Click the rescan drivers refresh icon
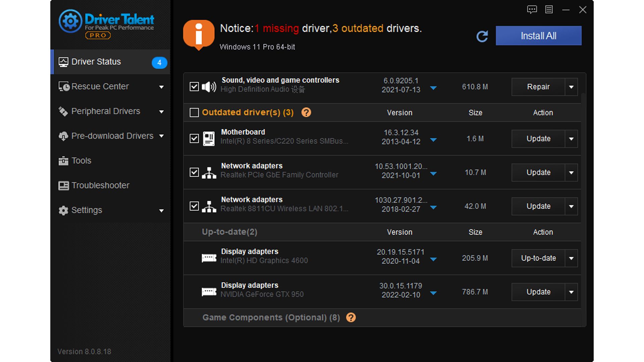Viewport: 644px width, 362px height. tap(482, 36)
